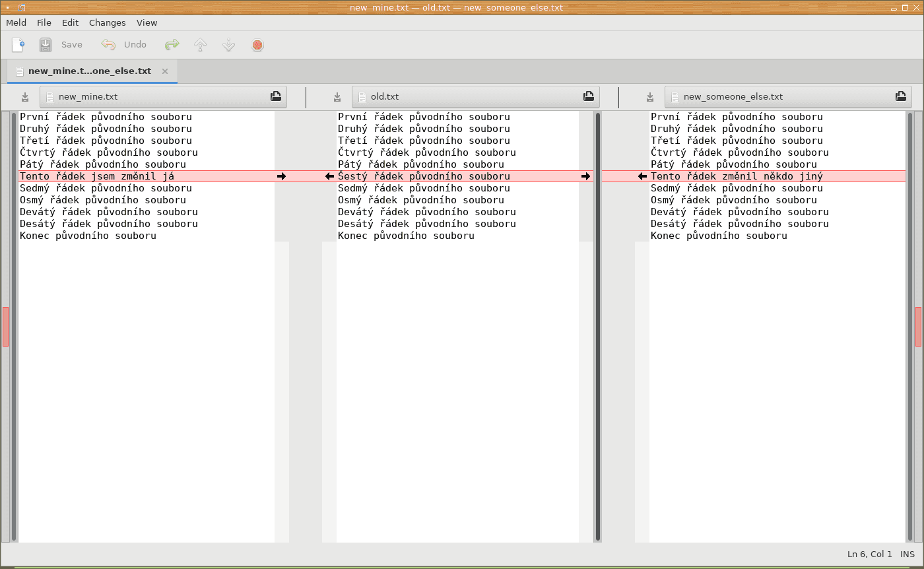Open the Meld menu
The height and width of the screenshot is (569, 924).
coord(16,22)
